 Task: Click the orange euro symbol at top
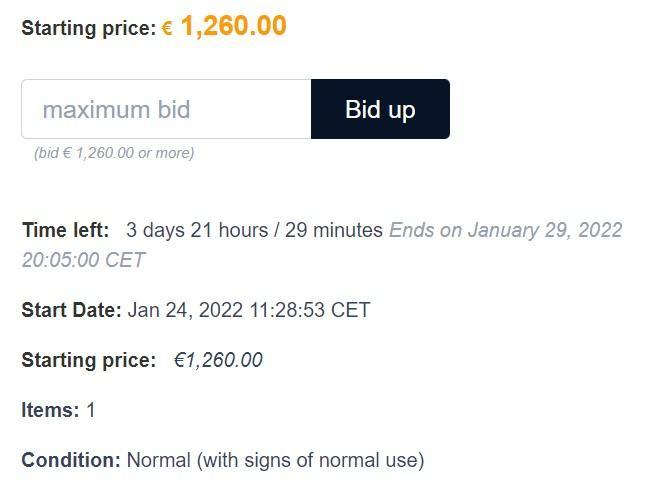coord(167,29)
